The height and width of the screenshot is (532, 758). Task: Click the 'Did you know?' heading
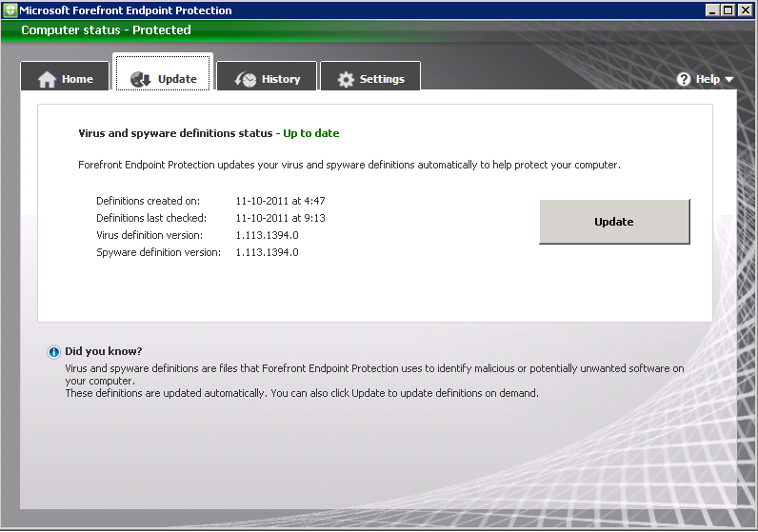click(104, 351)
